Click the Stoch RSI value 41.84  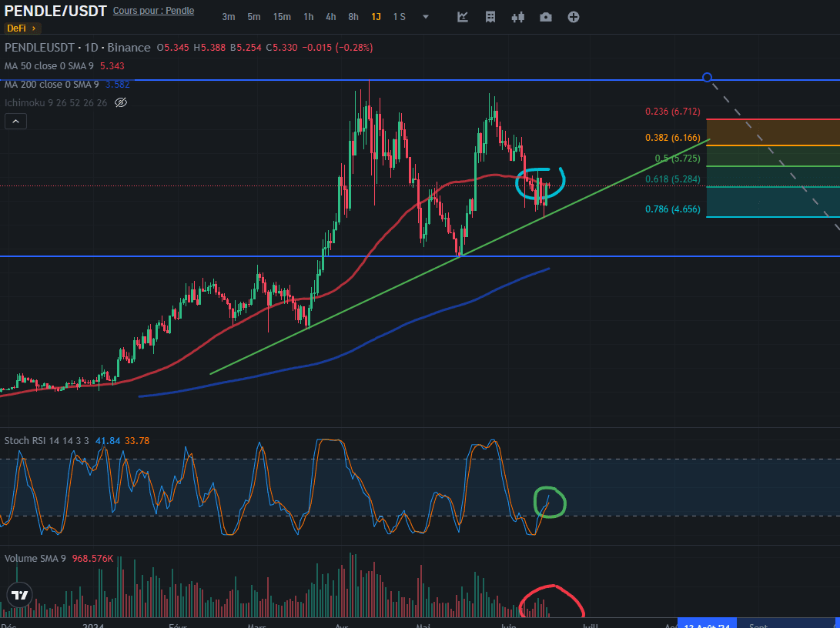click(108, 441)
